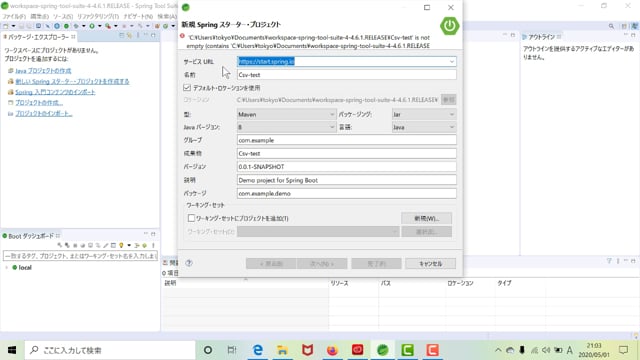Click the New working set button
The width and height of the screenshot is (640, 360).
[427, 218]
